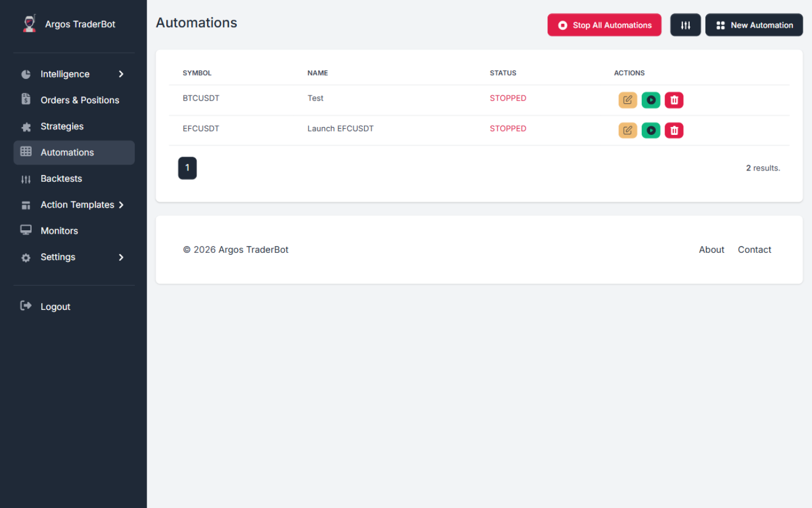Click the '2 results.' count text
This screenshot has height=508, width=812.
coord(763,168)
